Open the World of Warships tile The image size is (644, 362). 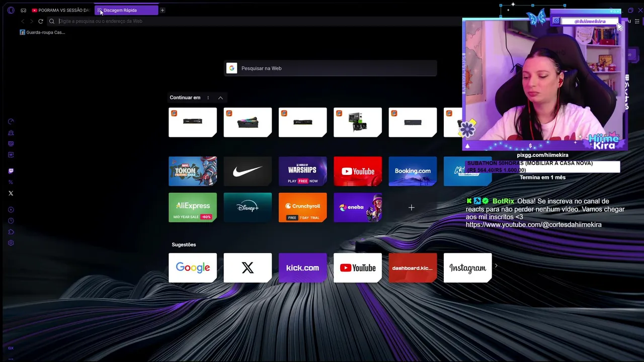tap(302, 171)
